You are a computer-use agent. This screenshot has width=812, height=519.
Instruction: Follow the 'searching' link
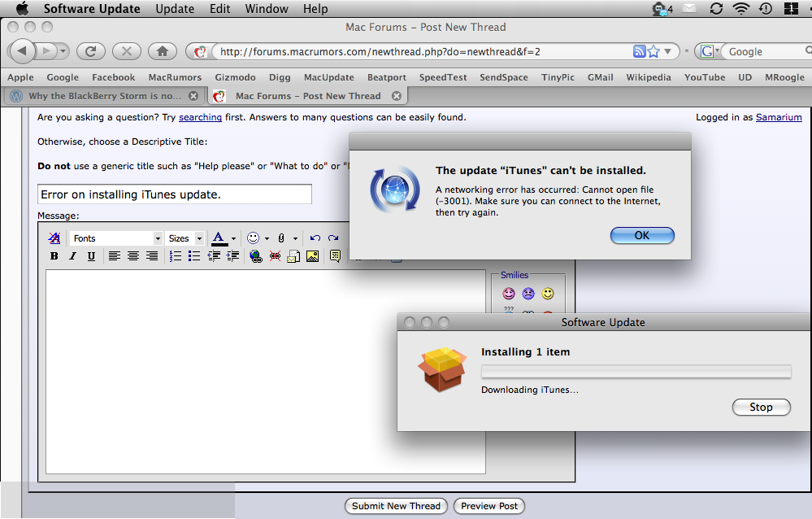pos(201,117)
